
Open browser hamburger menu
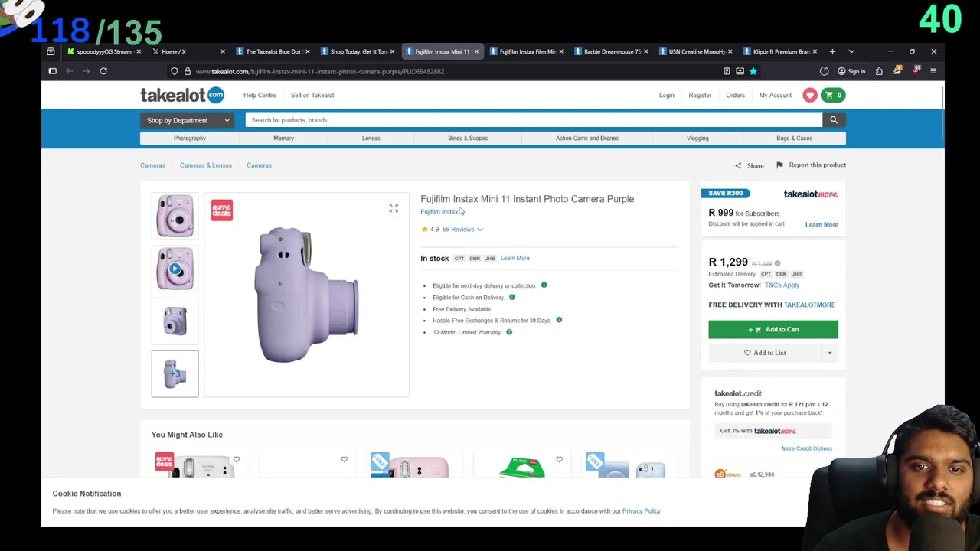(933, 71)
